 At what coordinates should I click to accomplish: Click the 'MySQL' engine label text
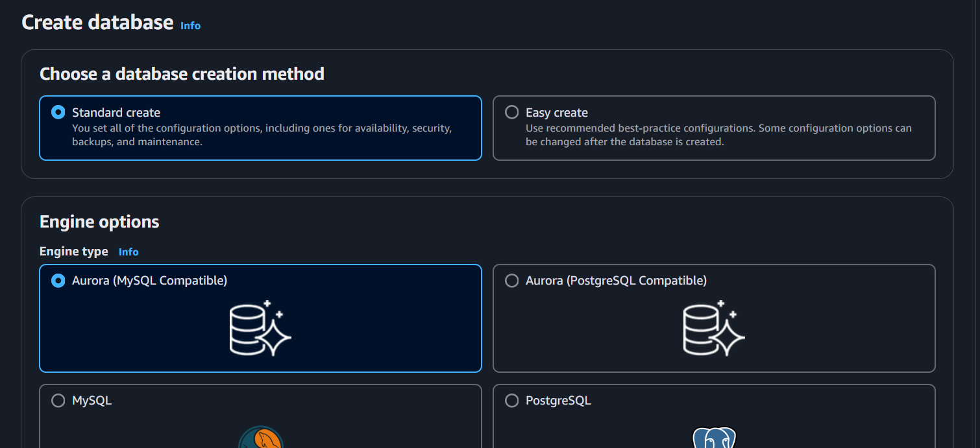(x=92, y=401)
